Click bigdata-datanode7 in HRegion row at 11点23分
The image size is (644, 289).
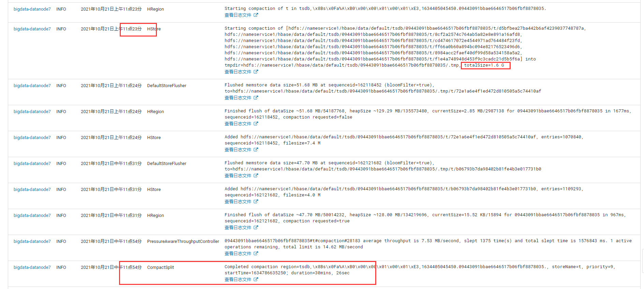(32, 9)
